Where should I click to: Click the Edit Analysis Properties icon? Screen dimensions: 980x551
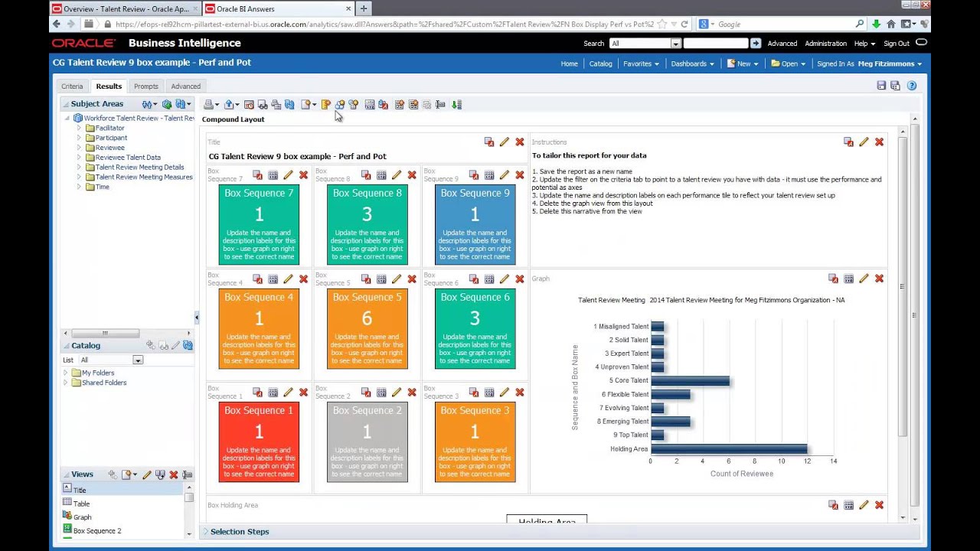pos(369,104)
